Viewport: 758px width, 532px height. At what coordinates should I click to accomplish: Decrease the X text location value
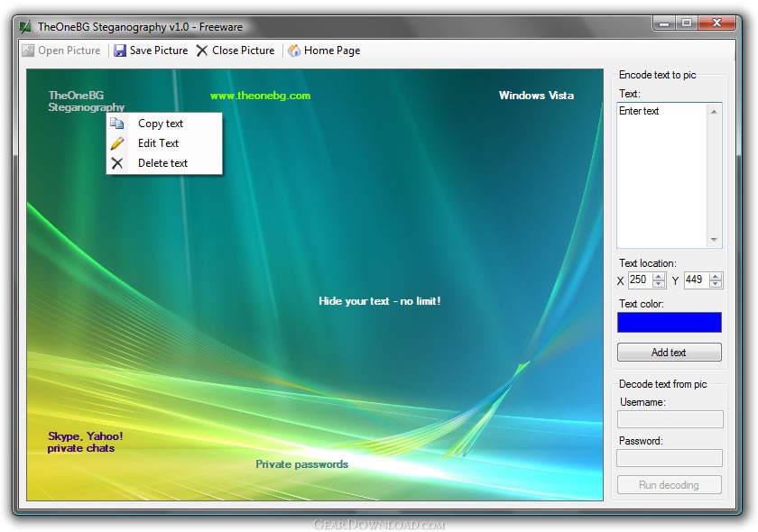pos(659,284)
